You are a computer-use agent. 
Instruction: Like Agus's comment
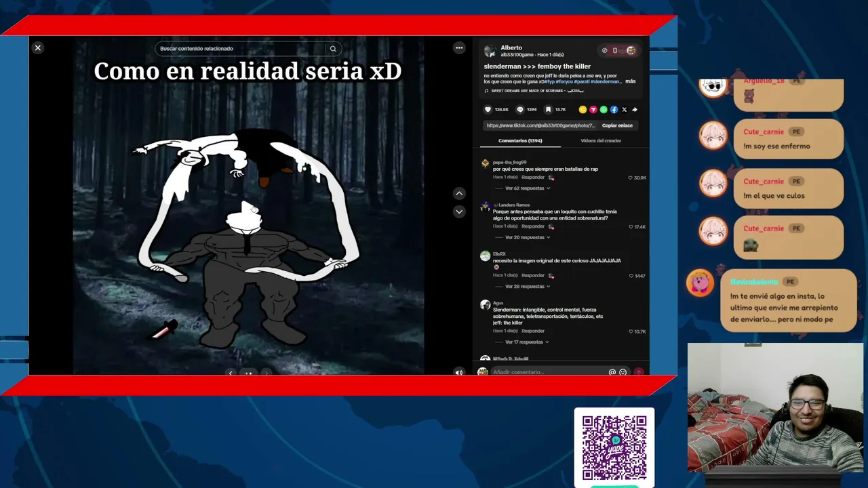[631, 331]
